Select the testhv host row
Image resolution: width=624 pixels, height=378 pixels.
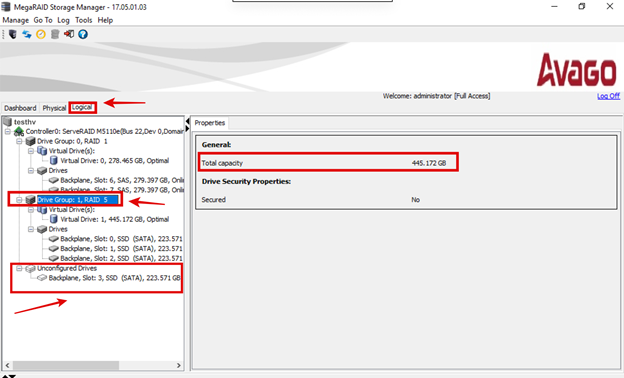[25, 122]
